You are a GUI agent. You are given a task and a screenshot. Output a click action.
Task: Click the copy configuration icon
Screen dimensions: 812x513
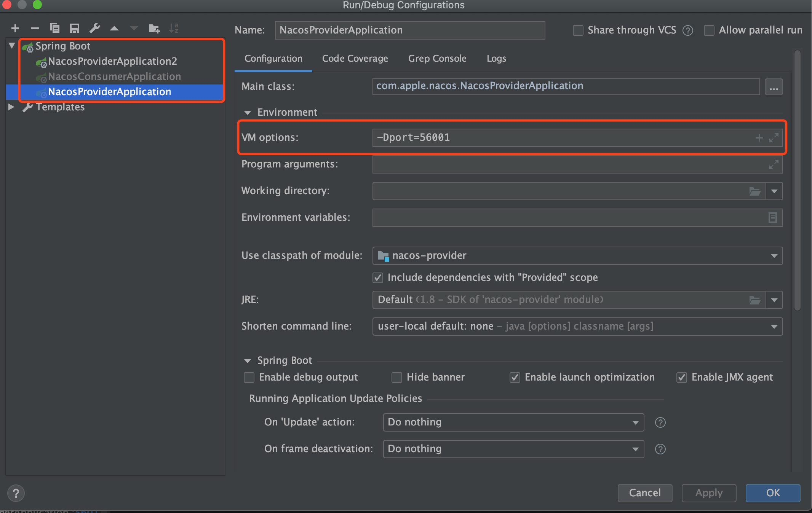55,28
